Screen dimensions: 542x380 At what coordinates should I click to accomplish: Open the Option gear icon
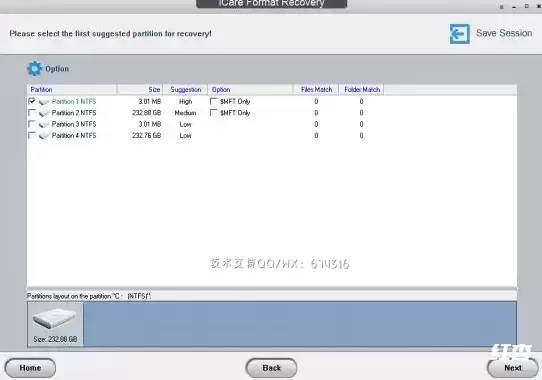coord(34,68)
